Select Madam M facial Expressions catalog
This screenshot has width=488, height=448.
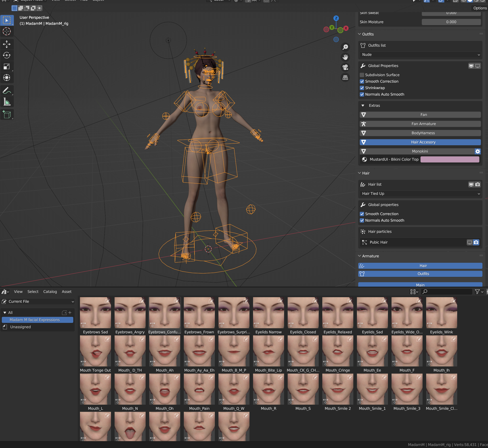(37, 320)
